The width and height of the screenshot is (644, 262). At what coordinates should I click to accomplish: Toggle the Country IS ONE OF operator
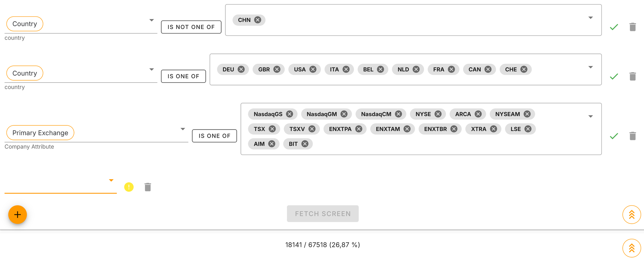click(183, 76)
